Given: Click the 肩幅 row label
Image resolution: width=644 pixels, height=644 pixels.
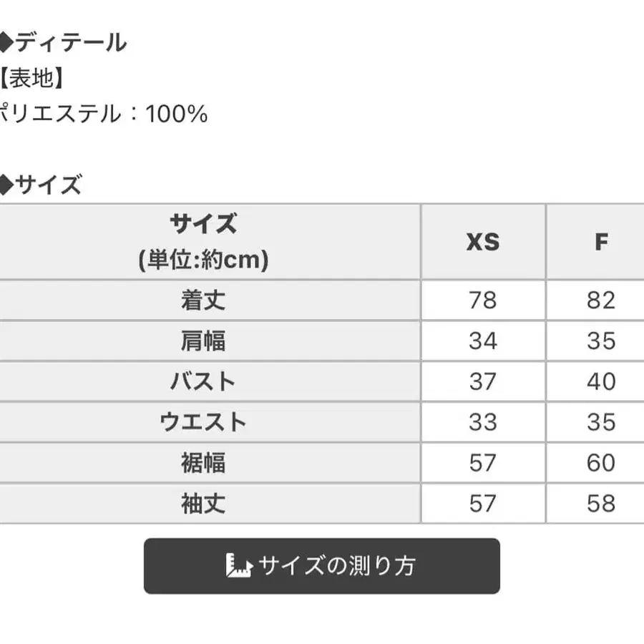Looking at the screenshot, I should (x=203, y=341).
